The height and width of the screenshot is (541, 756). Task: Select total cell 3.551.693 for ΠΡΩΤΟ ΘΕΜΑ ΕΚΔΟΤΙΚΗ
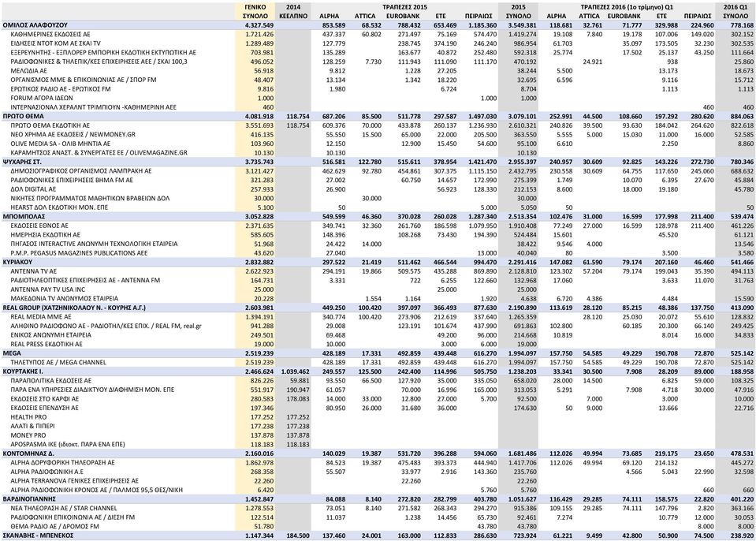(259, 125)
